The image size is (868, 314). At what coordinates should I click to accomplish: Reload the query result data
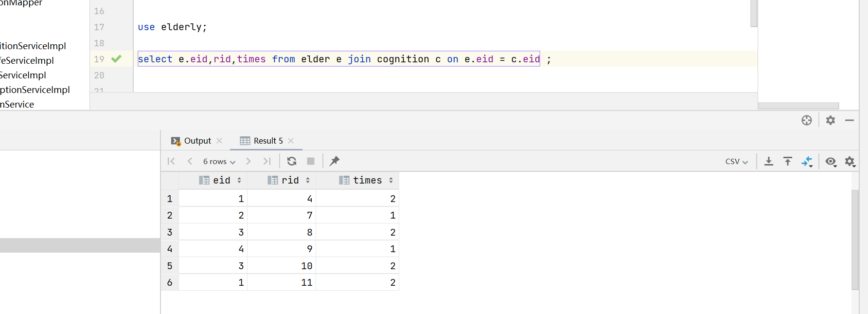click(292, 161)
